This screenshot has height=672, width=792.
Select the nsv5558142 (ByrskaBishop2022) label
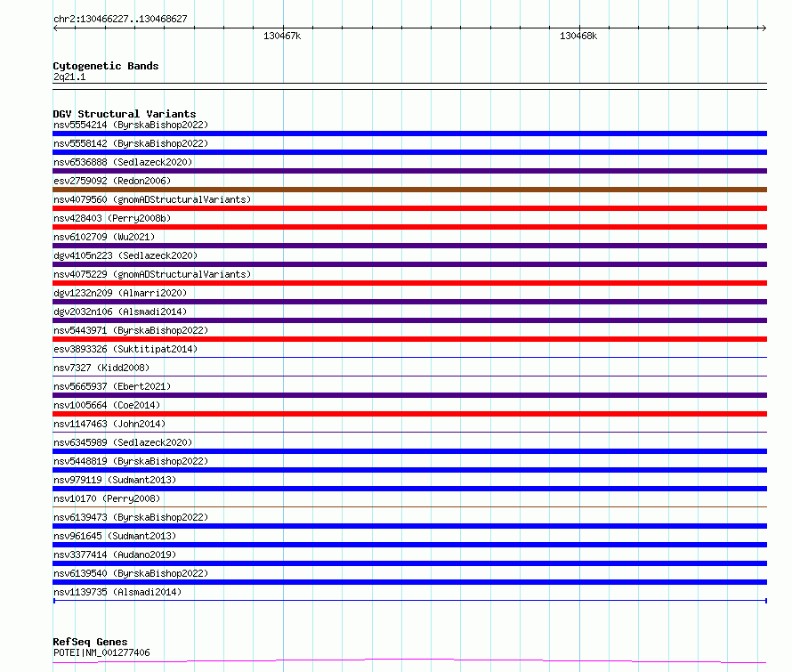tap(131, 143)
